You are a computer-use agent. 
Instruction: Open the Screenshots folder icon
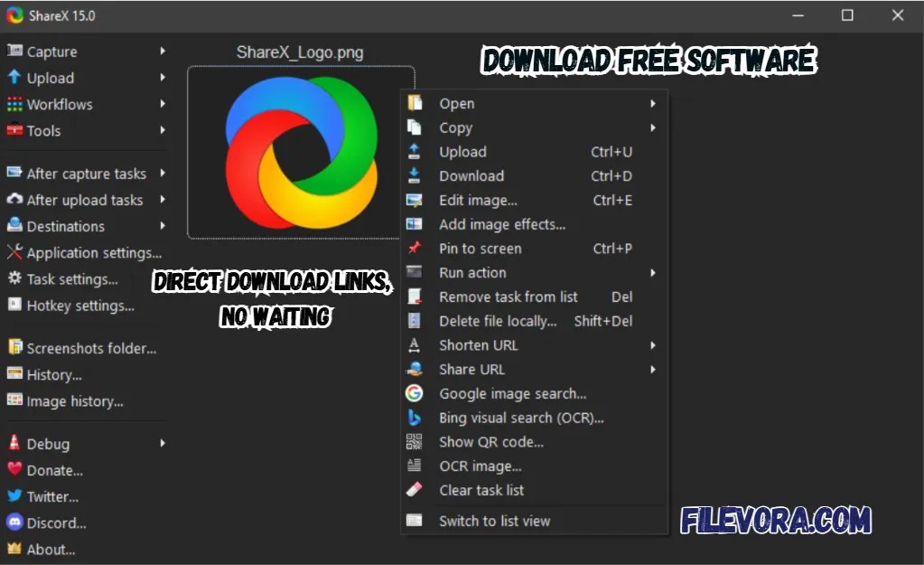tap(14, 348)
